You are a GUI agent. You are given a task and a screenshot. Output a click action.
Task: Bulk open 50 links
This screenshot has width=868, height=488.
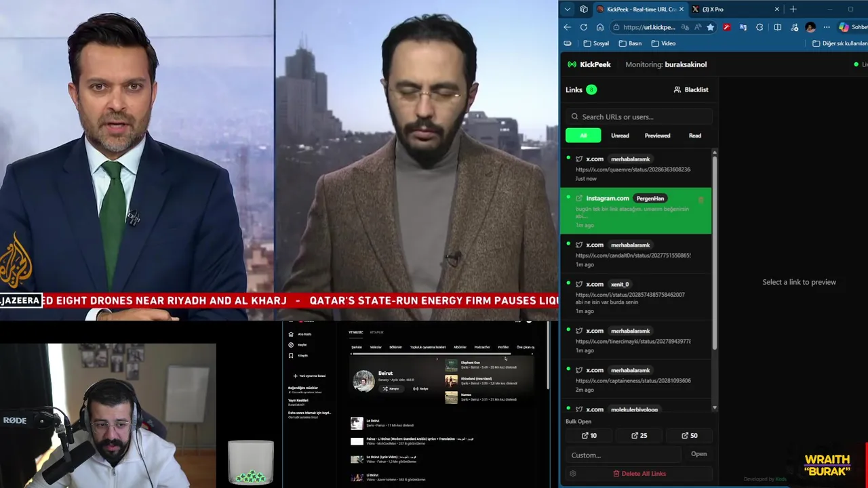click(x=690, y=436)
